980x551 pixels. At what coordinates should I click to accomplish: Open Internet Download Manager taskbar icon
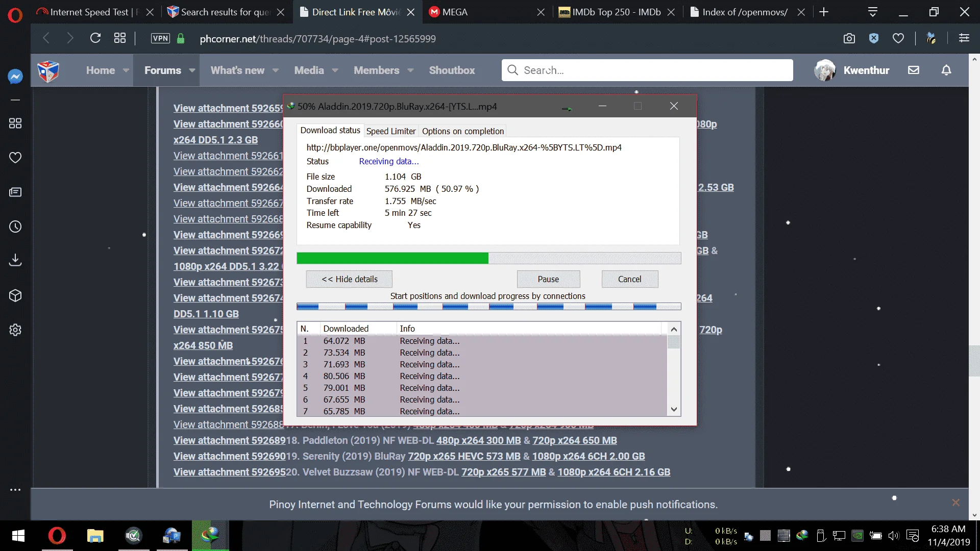click(210, 536)
